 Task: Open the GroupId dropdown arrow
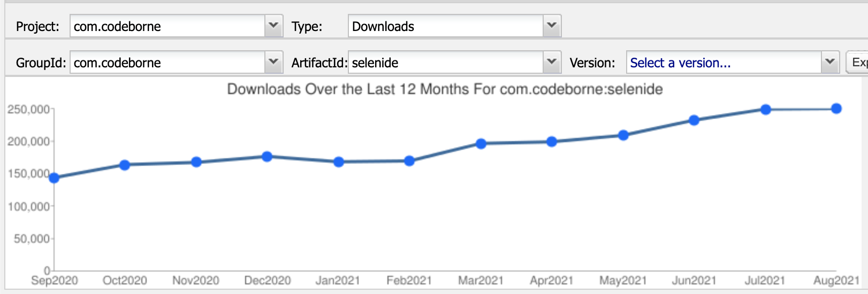[x=273, y=62]
